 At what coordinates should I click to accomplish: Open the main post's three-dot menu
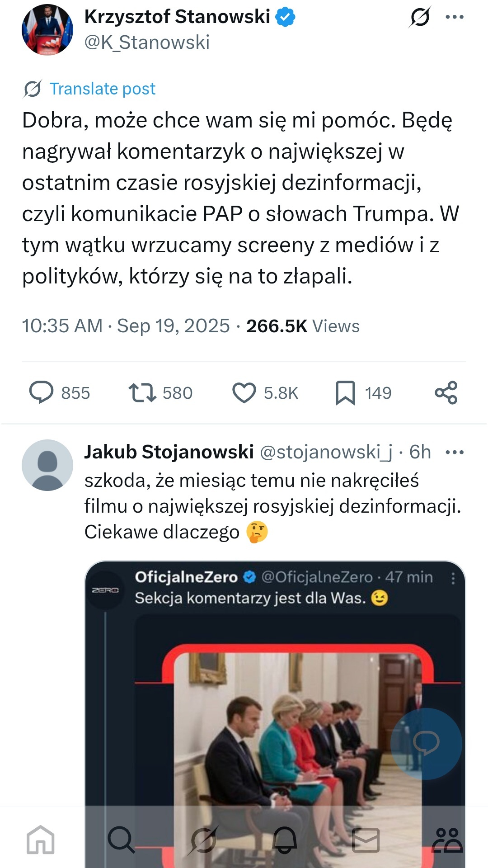[454, 17]
